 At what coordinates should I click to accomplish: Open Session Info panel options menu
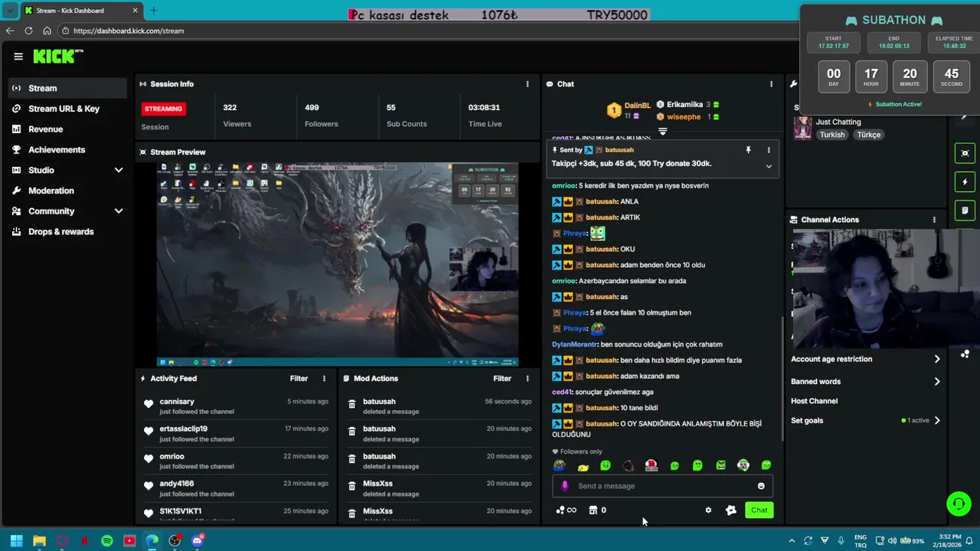[527, 84]
